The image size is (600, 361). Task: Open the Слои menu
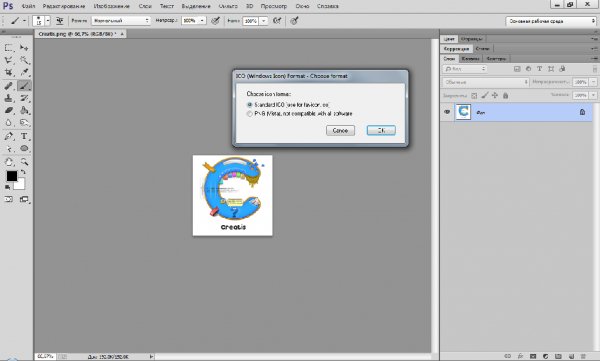[x=145, y=6]
